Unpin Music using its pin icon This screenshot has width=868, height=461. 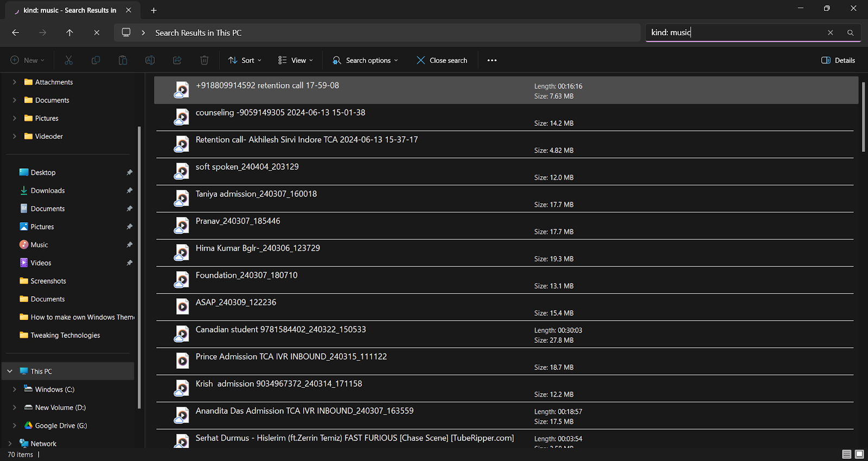[129, 245]
